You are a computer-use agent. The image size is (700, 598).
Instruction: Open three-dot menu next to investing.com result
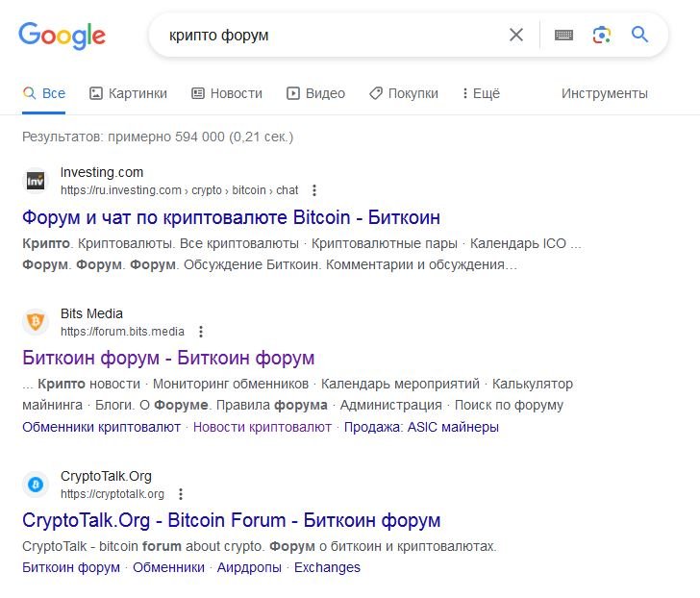click(314, 190)
